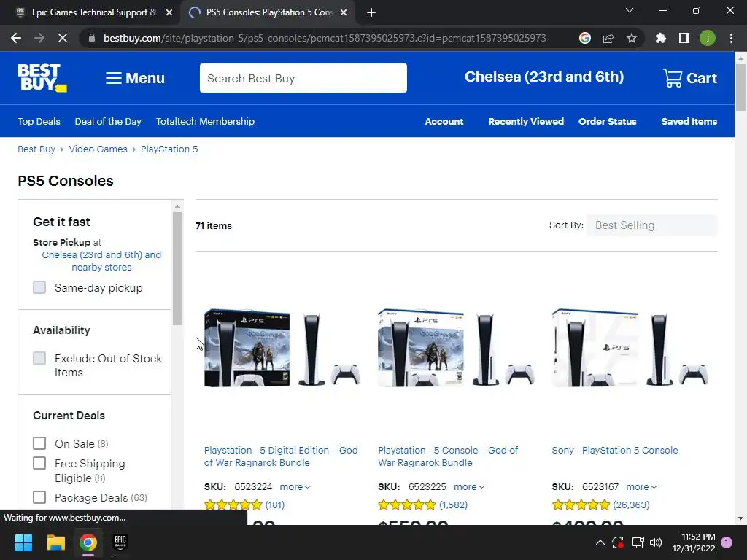This screenshot has width=747, height=560.
Task: Click the site lock icon in address bar
Action: coord(92,38)
